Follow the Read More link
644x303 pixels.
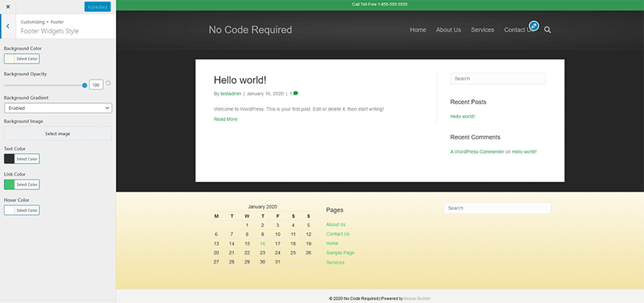(x=225, y=119)
